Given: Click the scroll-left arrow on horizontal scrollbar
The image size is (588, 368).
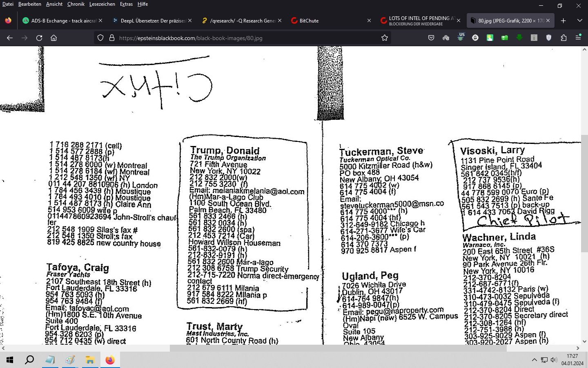Looking at the screenshot, I should click(x=3, y=348).
